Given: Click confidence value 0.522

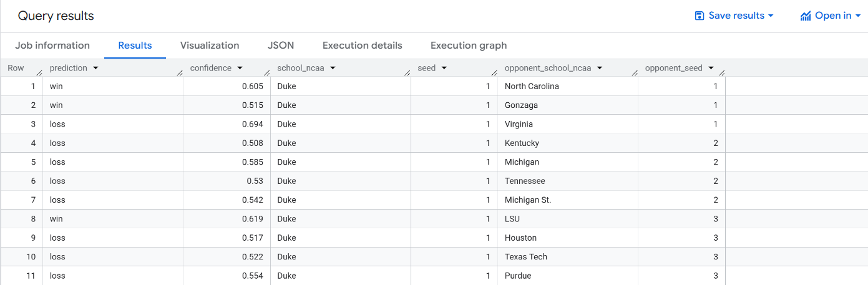Looking at the screenshot, I should [253, 257].
